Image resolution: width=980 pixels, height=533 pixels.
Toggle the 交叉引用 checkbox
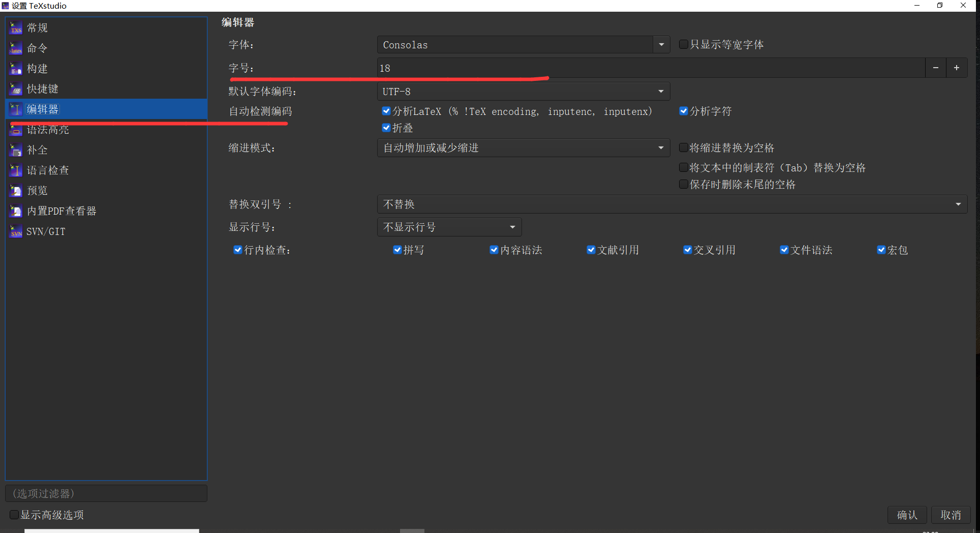688,250
